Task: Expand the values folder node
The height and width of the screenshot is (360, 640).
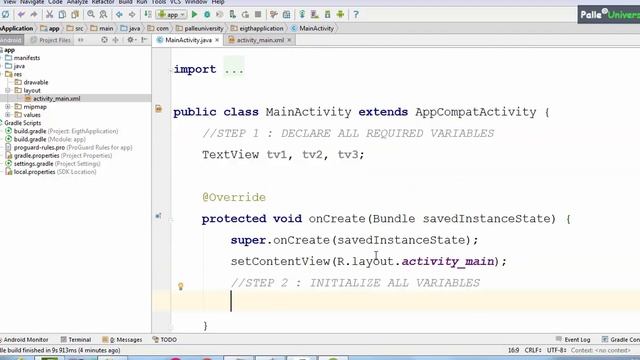Action: pyautogui.click(x=8, y=115)
